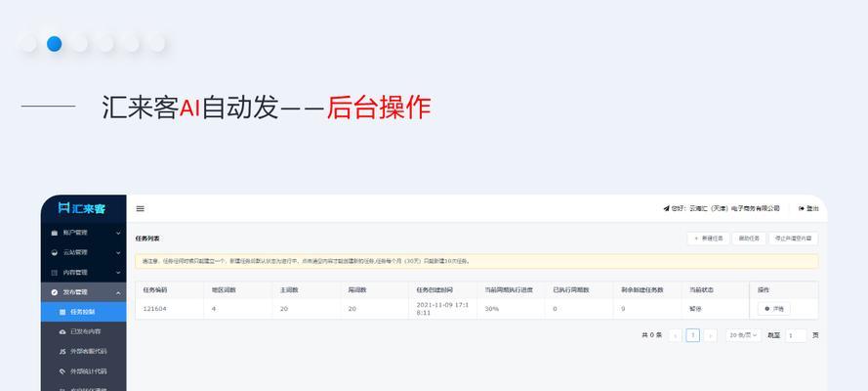The height and width of the screenshot is (391, 868).
Task: Click the 尾词数 column header
Action: coord(357,290)
